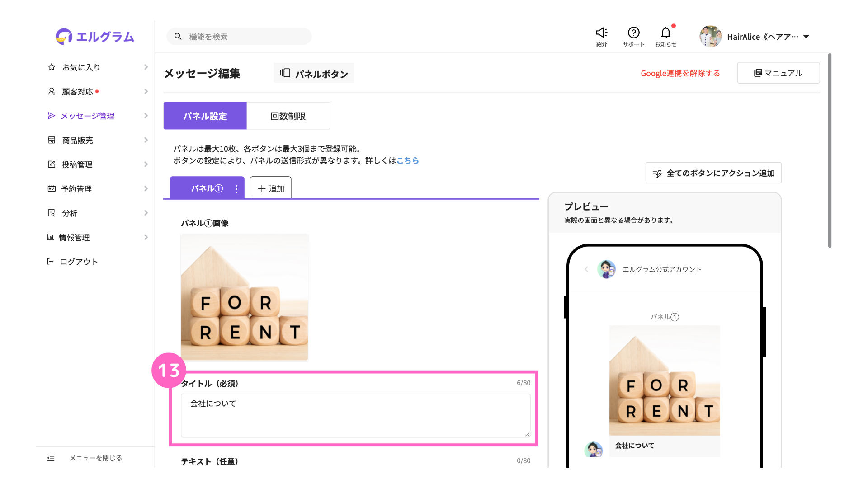Open the パネル① three-dot menu

(236, 188)
